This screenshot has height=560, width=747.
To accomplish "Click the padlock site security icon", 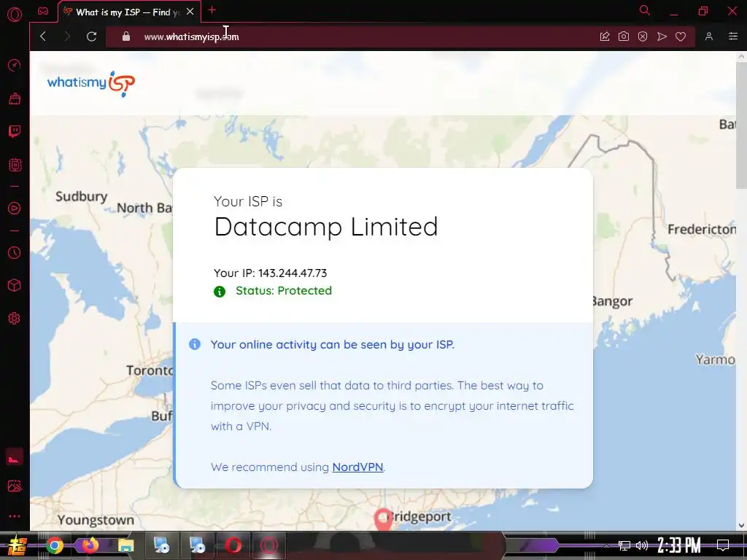I will coord(125,36).
